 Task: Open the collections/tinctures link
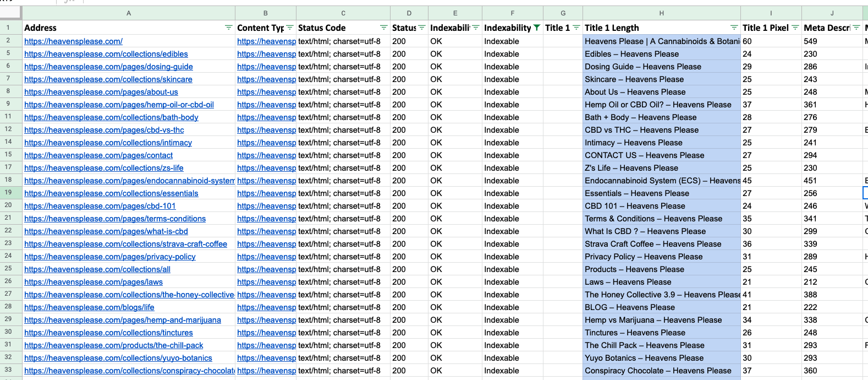pos(108,333)
